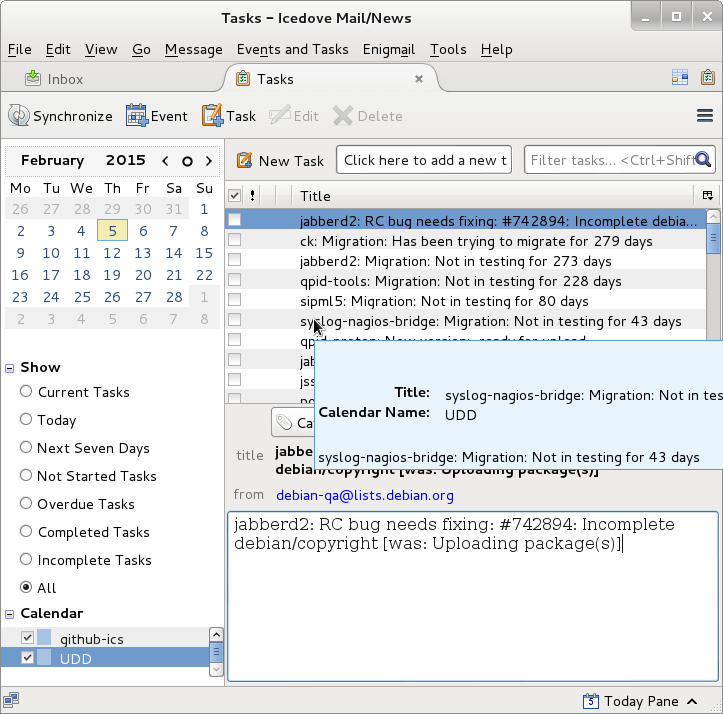Open the Enigmail menu
This screenshot has height=714, width=723.
point(389,49)
